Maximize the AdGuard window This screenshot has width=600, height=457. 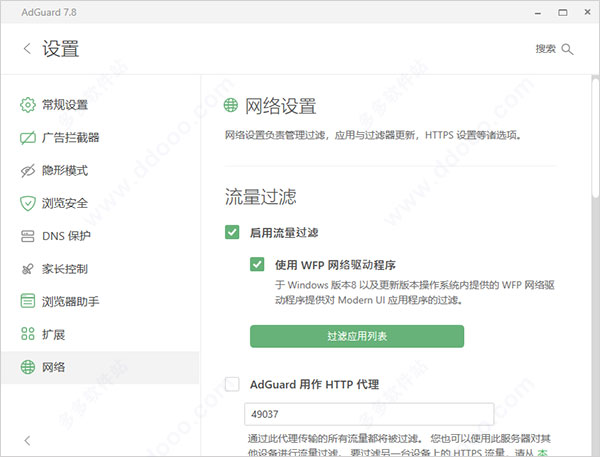point(562,13)
